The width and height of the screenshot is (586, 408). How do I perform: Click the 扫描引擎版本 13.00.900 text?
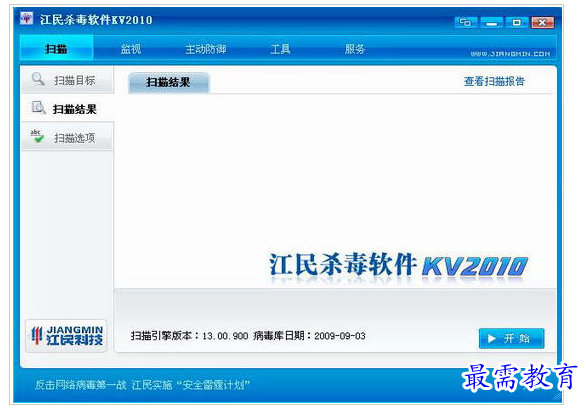(189, 336)
